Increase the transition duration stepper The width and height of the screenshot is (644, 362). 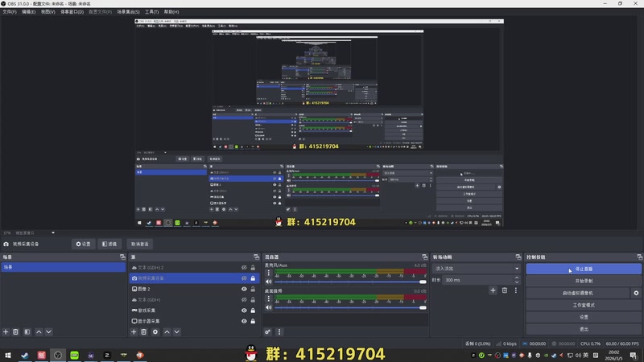(517, 278)
